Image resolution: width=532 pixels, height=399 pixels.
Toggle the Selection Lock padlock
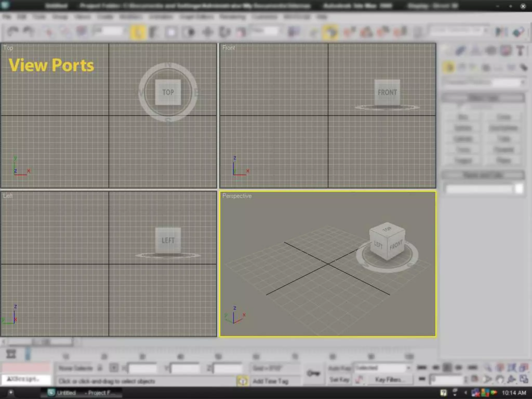coord(100,368)
